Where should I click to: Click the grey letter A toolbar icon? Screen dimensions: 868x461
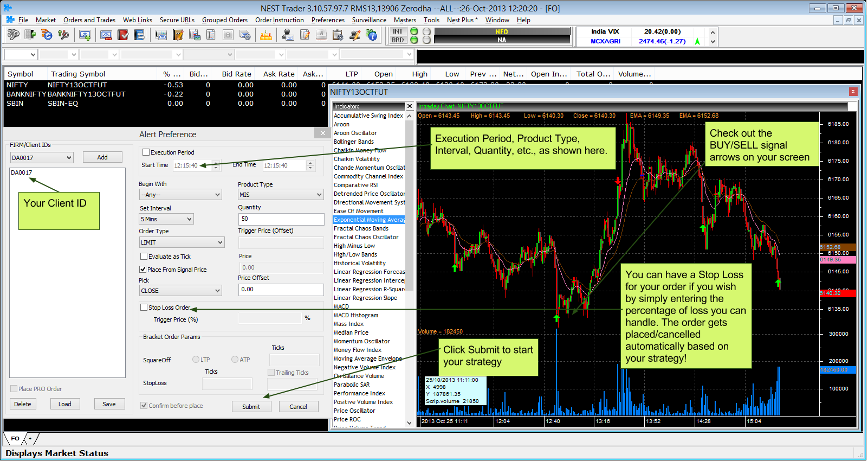click(x=321, y=35)
